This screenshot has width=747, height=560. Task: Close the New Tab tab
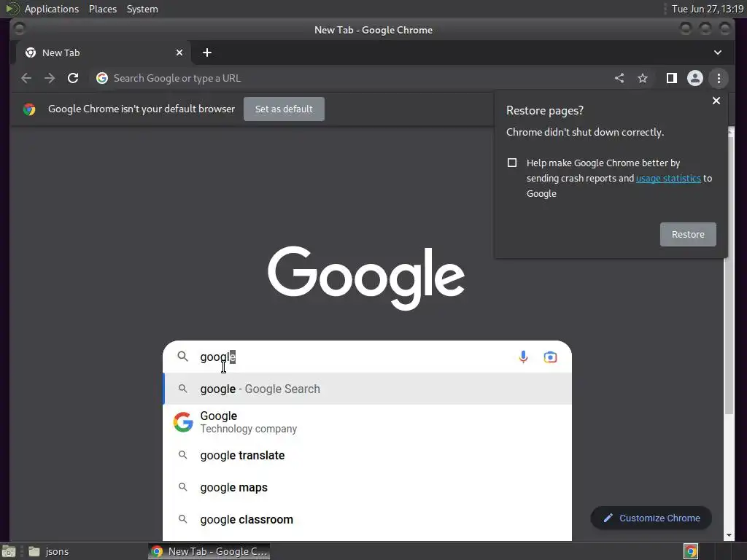pos(179,52)
